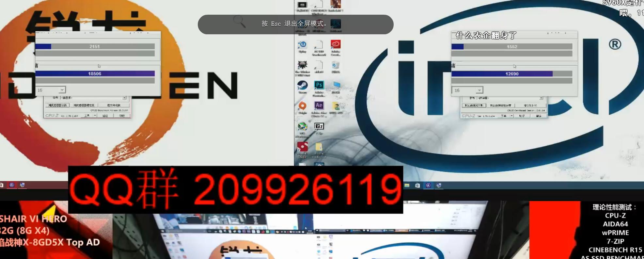Open the Tools dropdown arrow in AMD CPU-Z

coord(95,116)
